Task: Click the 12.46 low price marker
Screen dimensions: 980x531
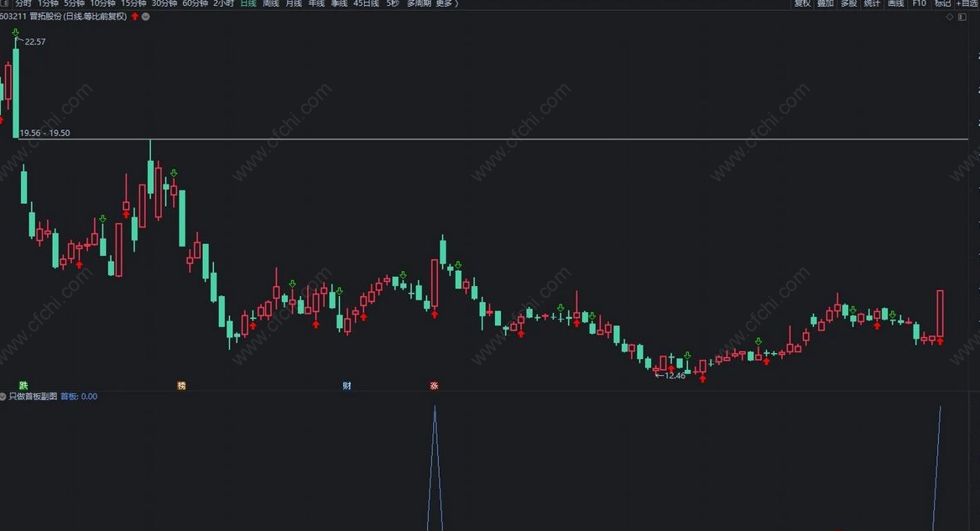Action: pos(670,376)
